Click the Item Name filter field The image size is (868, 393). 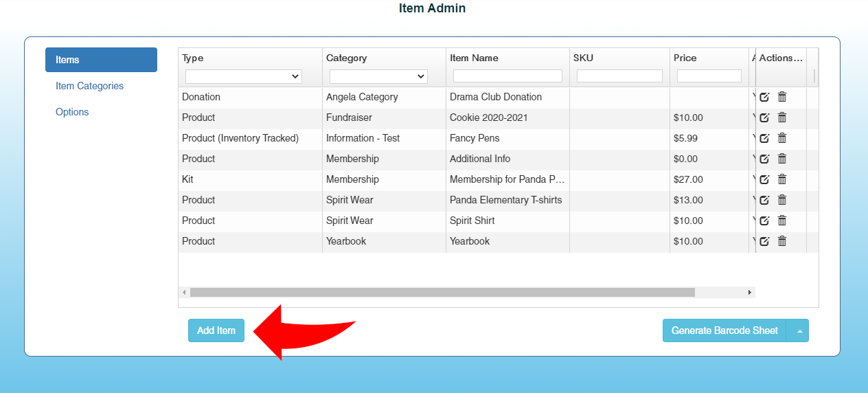point(507,76)
